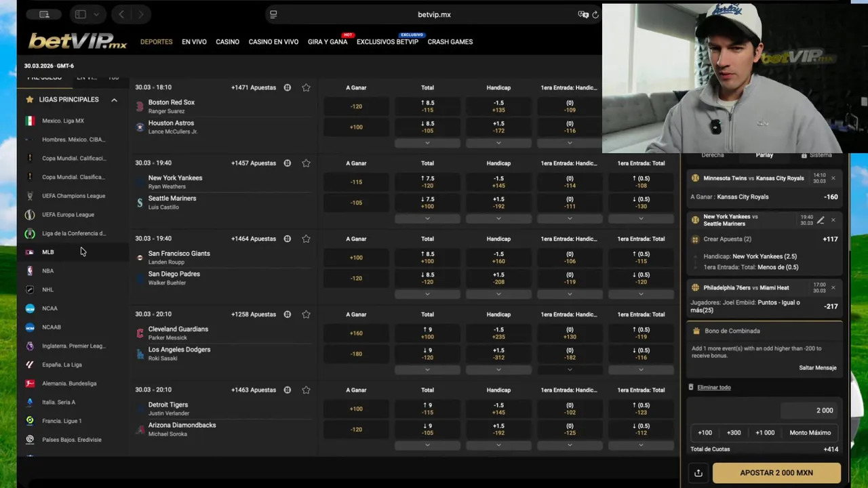The width and height of the screenshot is (868, 488).
Task: Open stats icon for Tigers vs Diamondbacks
Action: (288, 390)
